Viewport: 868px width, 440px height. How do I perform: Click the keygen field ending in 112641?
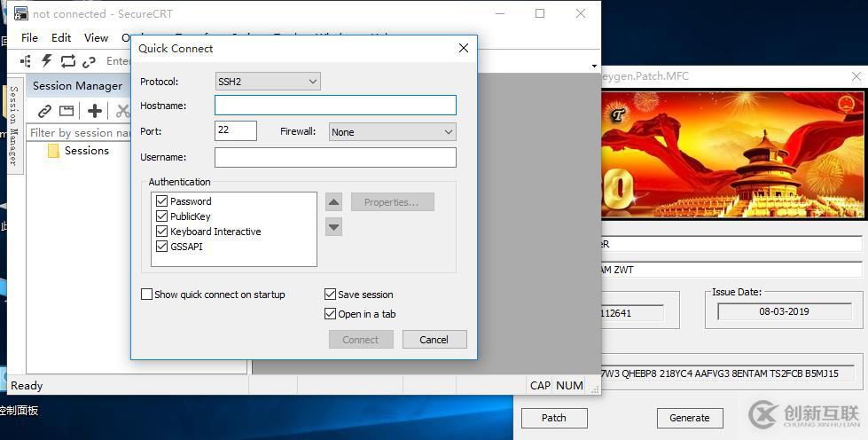point(632,312)
